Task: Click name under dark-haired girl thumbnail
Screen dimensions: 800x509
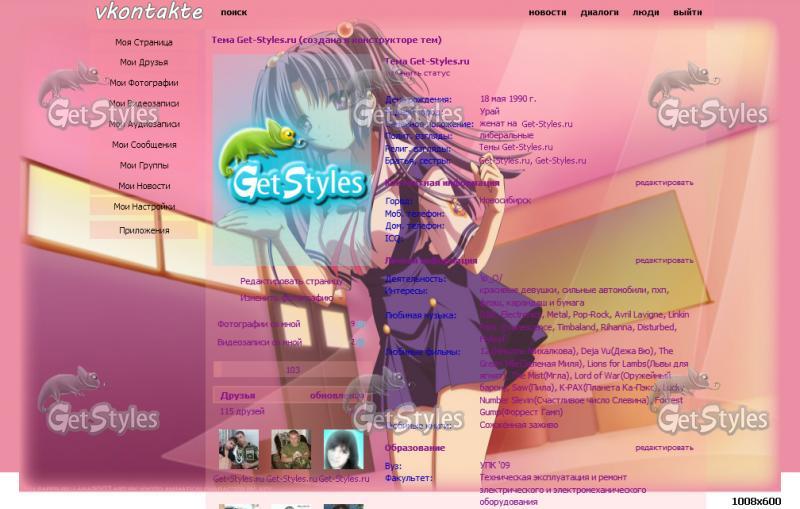Action: pyautogui.click(x=344, y=479)
